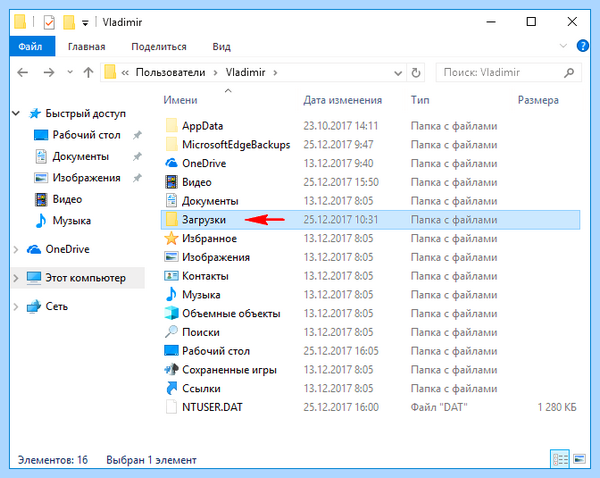The width and height of the screenshot is (600, 478).
Task: Switch to details view in status bar
Action: (x=560, y=459)
